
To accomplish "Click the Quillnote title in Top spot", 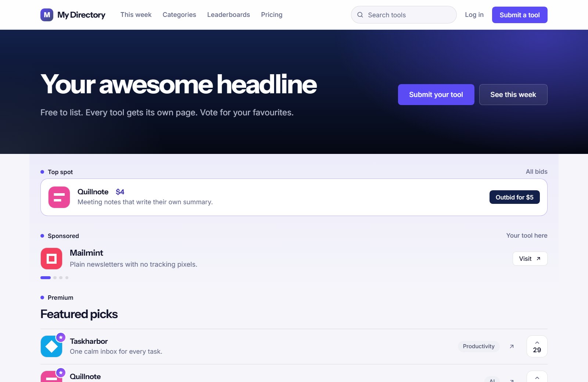I will coord(93,192).
